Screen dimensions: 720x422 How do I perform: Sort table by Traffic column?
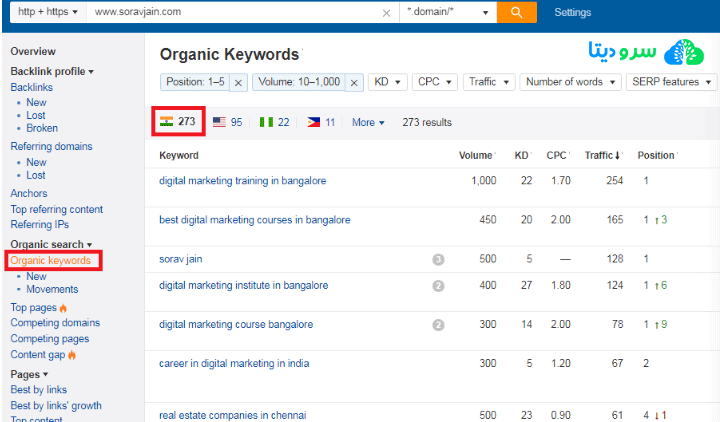(601, 155)
